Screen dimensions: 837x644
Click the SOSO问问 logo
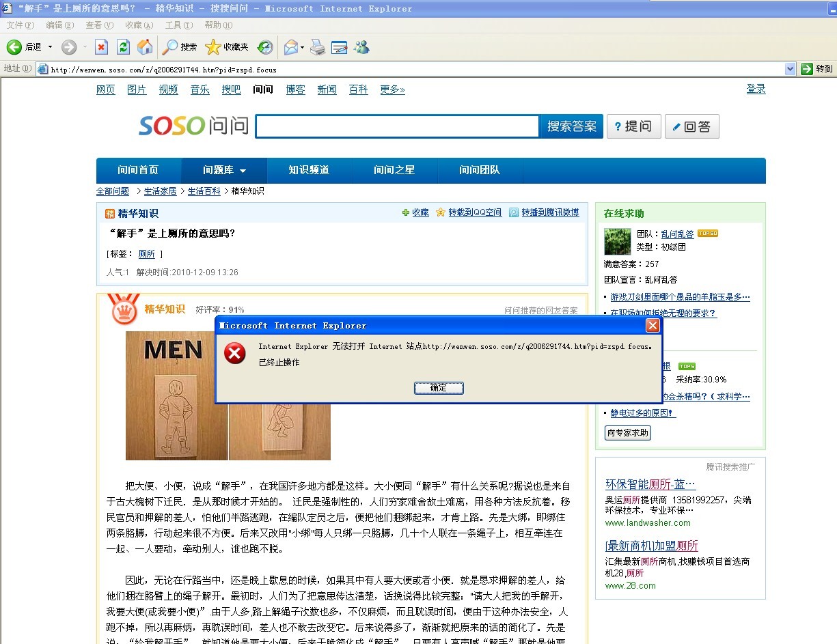click(x=194, y=126)
